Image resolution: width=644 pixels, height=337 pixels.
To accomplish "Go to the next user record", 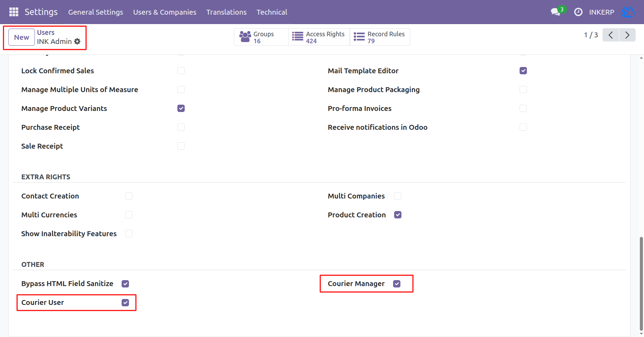I will coord(627,35).
